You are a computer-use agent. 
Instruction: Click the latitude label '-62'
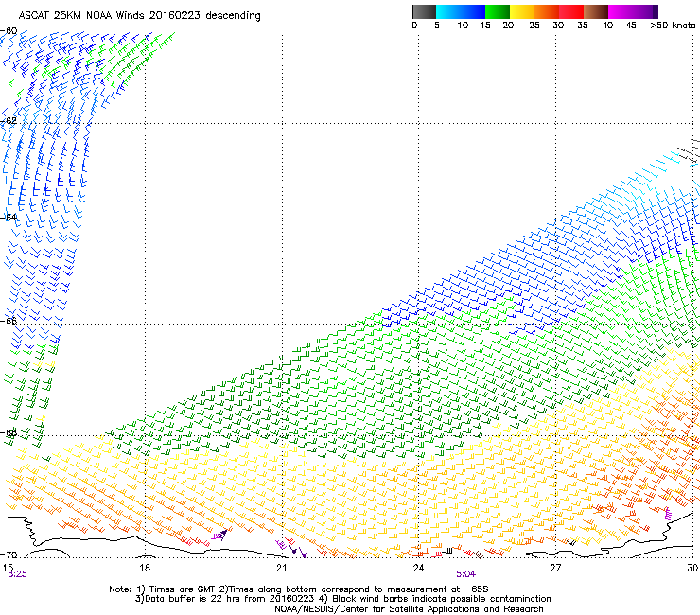(9, 120)
